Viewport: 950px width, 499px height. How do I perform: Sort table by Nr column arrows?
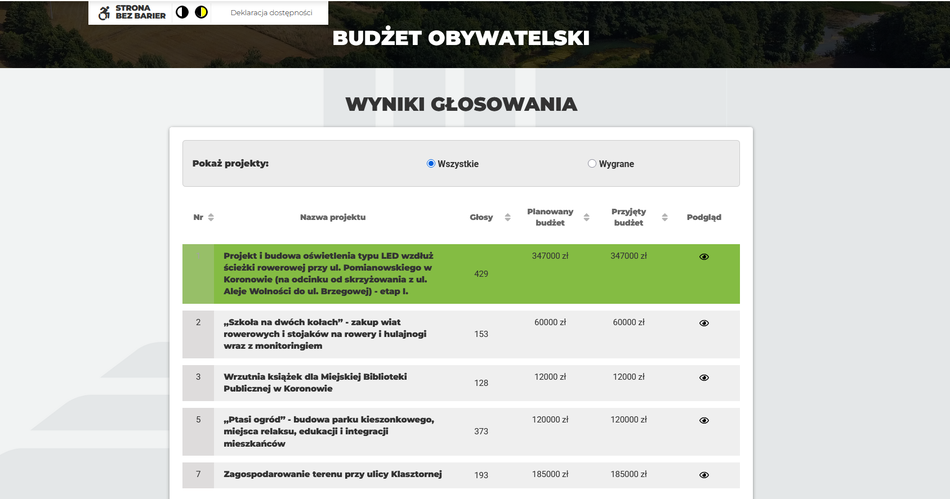coord(211,217)
